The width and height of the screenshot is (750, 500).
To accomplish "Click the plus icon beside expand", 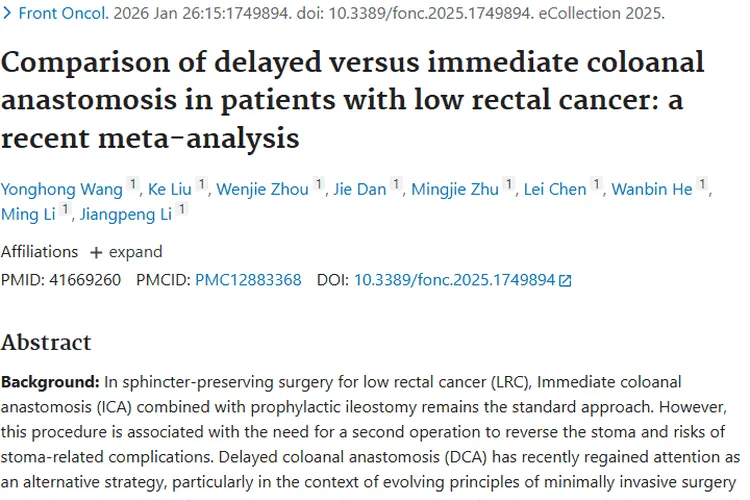I will (96, 252).
